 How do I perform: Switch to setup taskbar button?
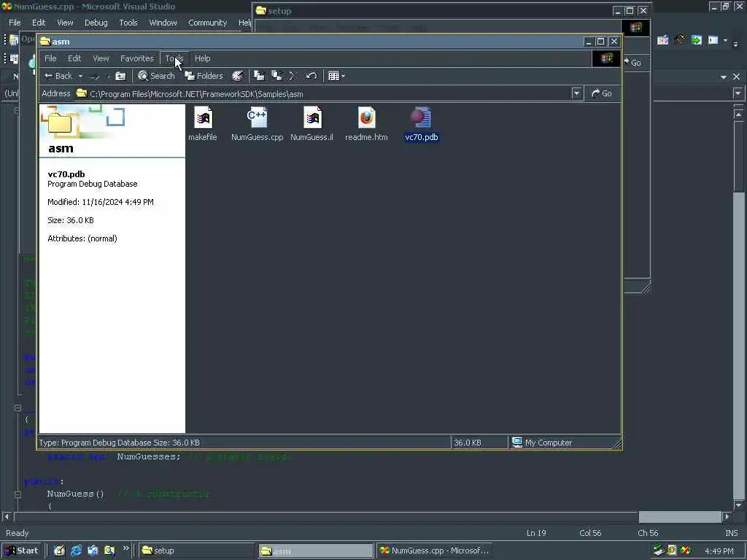tap(197, 551)
